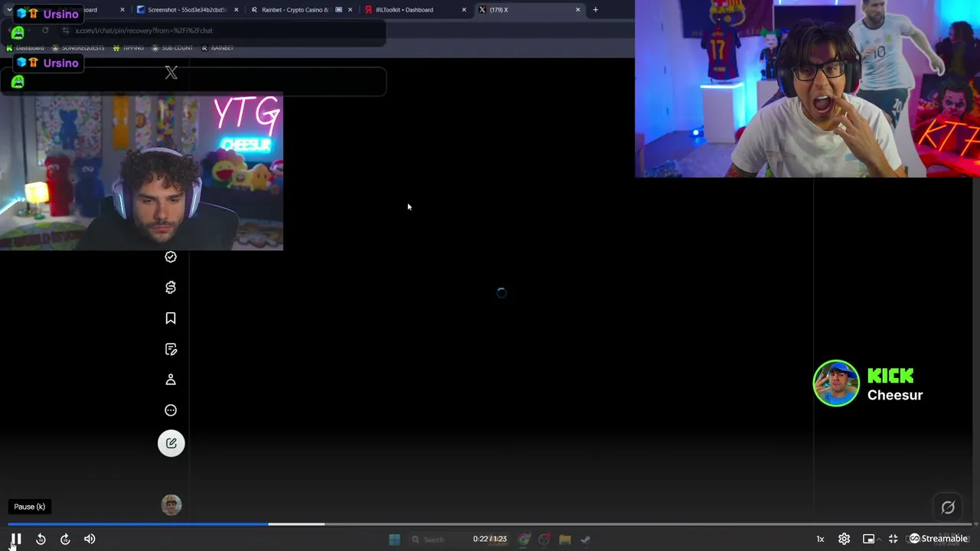Open the X Profile person icon
Image resolution: width=980 pixels, height=551 pixels.
click(171, 380)
